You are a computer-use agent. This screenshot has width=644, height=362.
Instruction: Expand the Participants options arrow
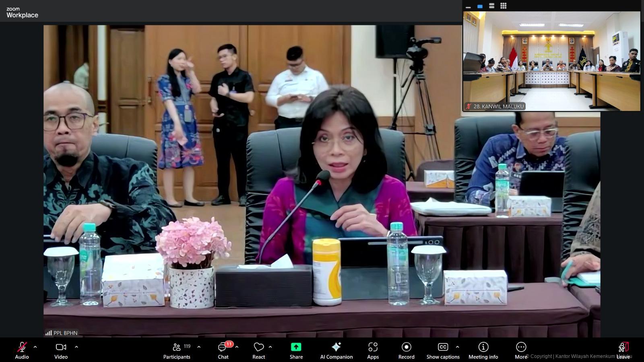click(x=199, y=347)
